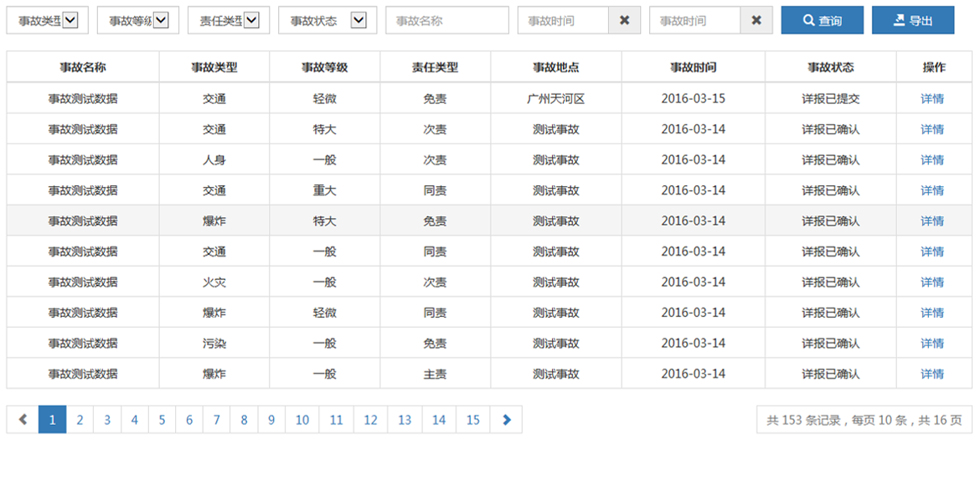Screen dimensions: 980x503
Task: Open the 事故状态 filter dropdown
Action: tap(328, 20)
